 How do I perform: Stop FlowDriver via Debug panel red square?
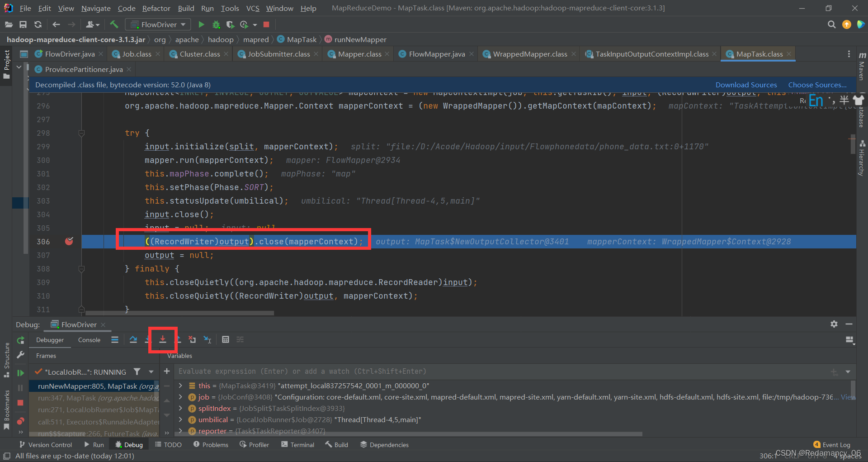20,403
